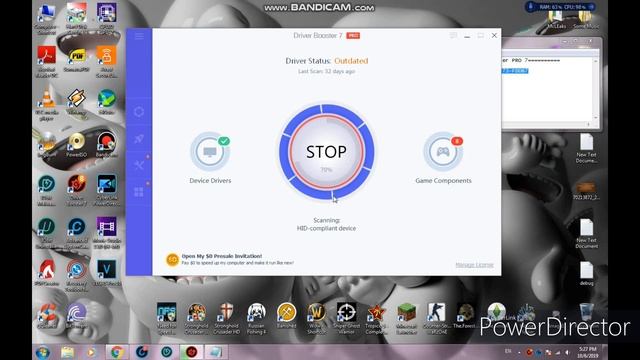
Task: Click the volume speaker icon in tray
Action: pos(567,352)
